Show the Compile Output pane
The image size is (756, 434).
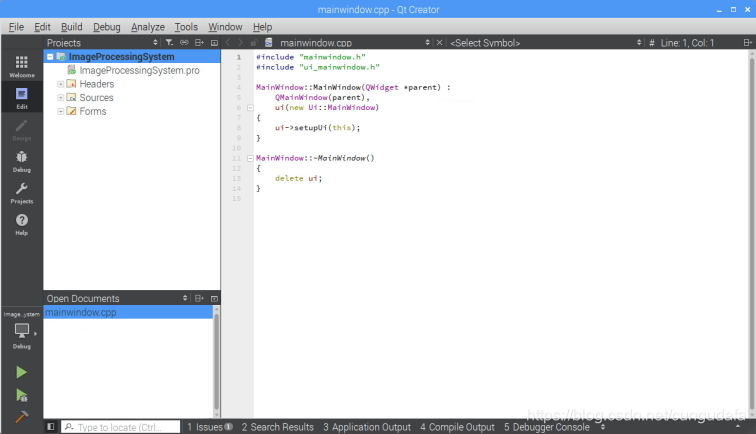click(x=457, y=427)
